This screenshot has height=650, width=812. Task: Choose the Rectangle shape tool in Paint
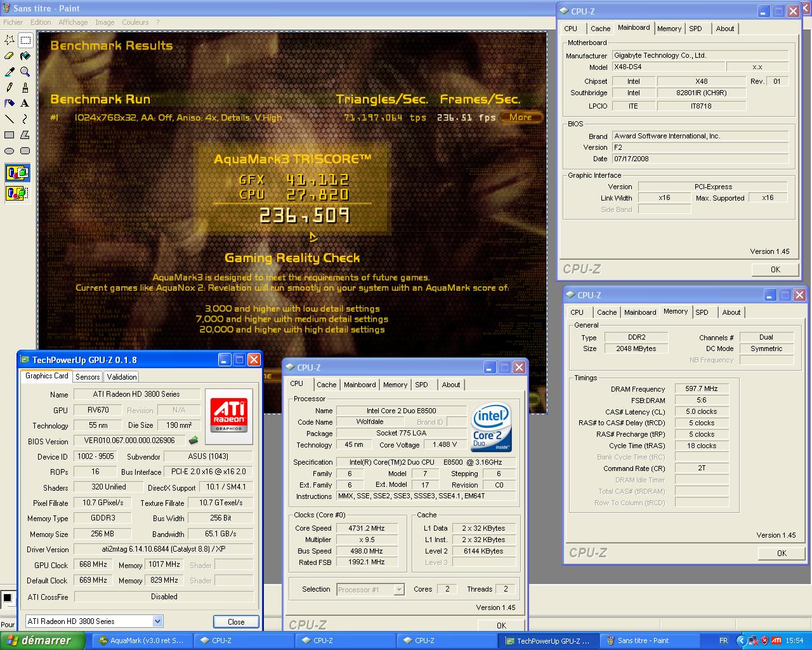tap(10, 135)
